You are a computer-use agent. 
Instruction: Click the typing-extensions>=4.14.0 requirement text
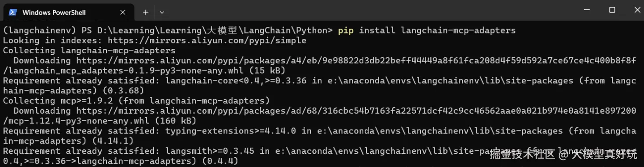pos(231,131)
